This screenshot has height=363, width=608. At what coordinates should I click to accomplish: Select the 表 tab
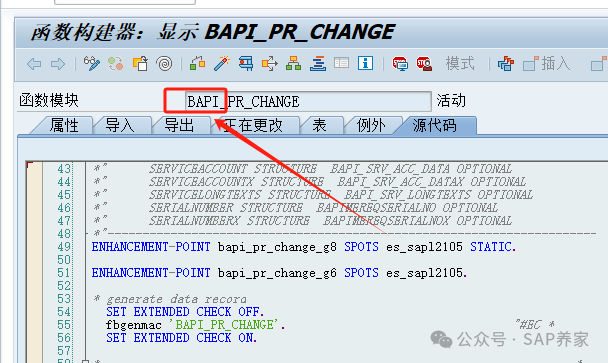coord(319,125)
